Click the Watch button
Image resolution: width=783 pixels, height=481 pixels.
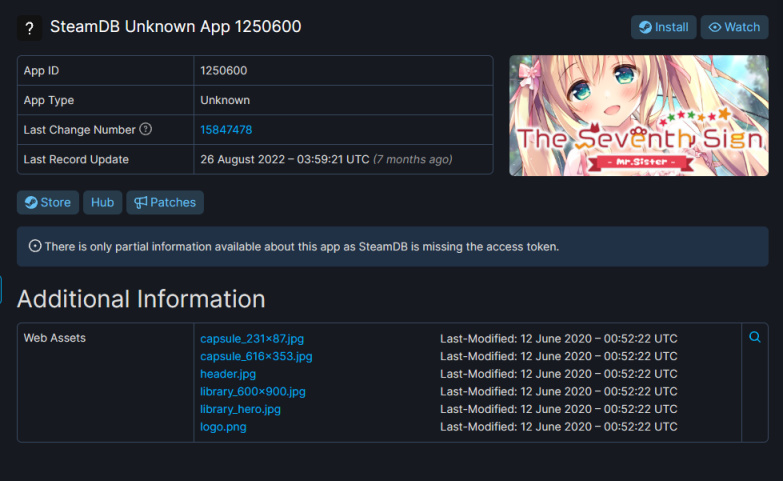735,27
